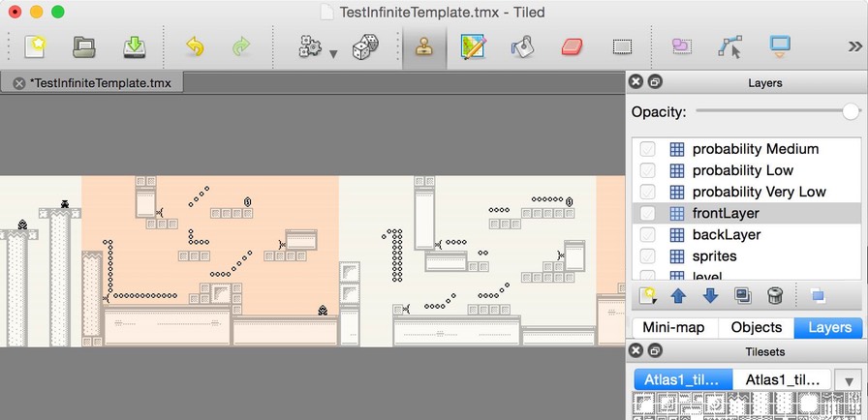
Task: Close the Tilesets panel
Action: (x=636, y=351)
